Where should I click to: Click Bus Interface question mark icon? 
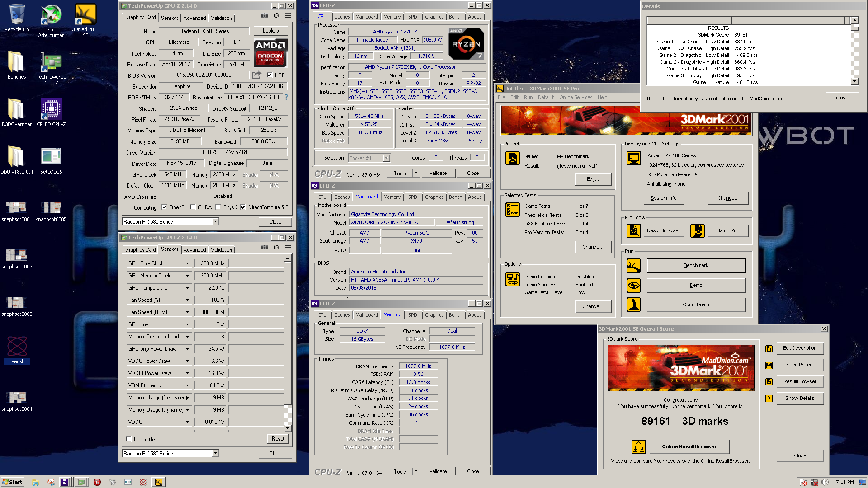(286, 97)
